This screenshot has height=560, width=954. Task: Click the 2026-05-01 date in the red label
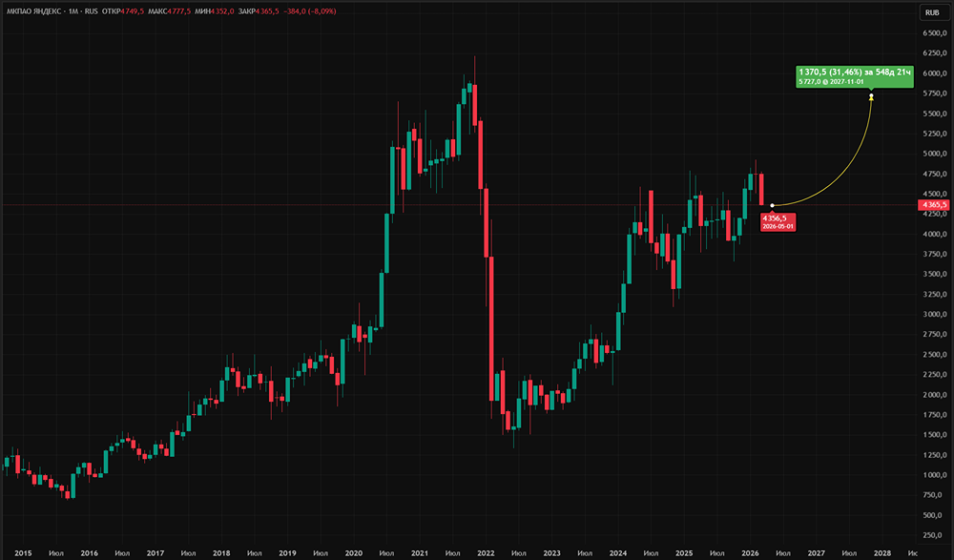click(x=778, y=226)
